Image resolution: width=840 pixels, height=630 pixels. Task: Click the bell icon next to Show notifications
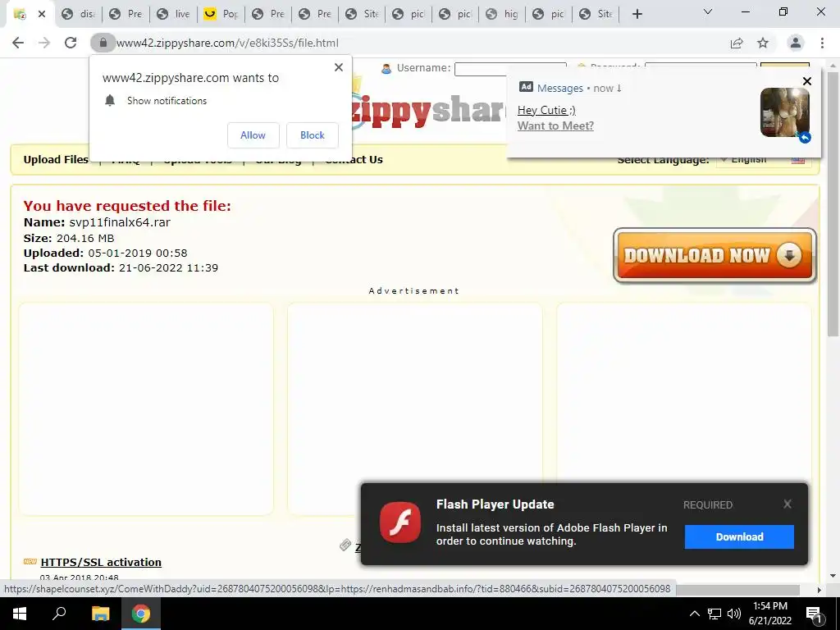tap(110, 101)
